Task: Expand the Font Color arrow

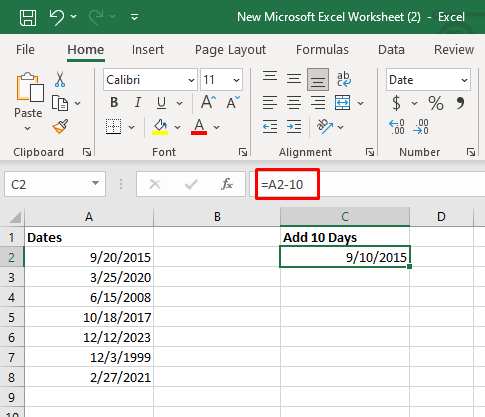Action: click(217, 127)
